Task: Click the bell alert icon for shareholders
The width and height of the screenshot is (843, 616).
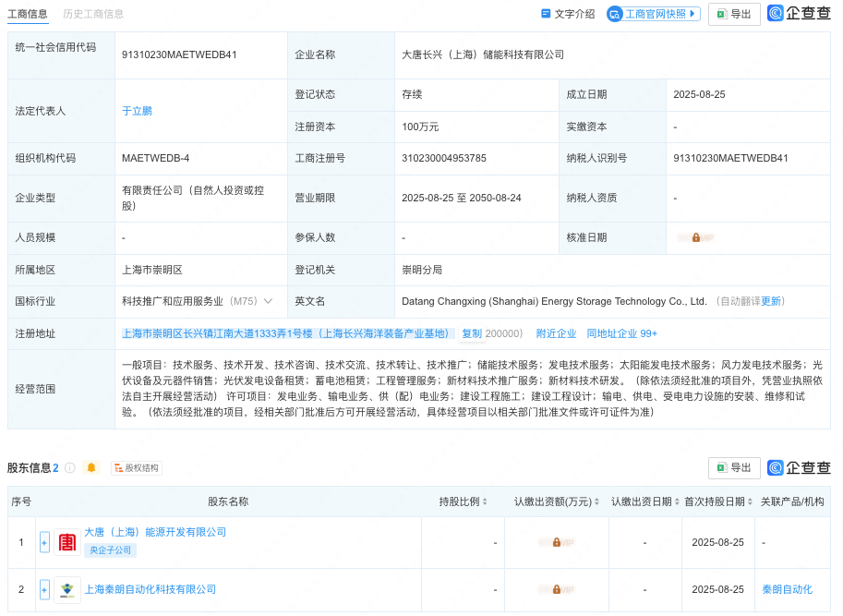Action: pyautogui.click(x=91, y=467)
